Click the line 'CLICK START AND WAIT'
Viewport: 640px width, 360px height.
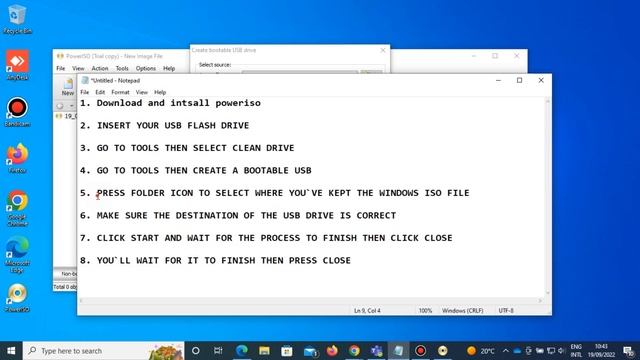click(x=266, y=238)
